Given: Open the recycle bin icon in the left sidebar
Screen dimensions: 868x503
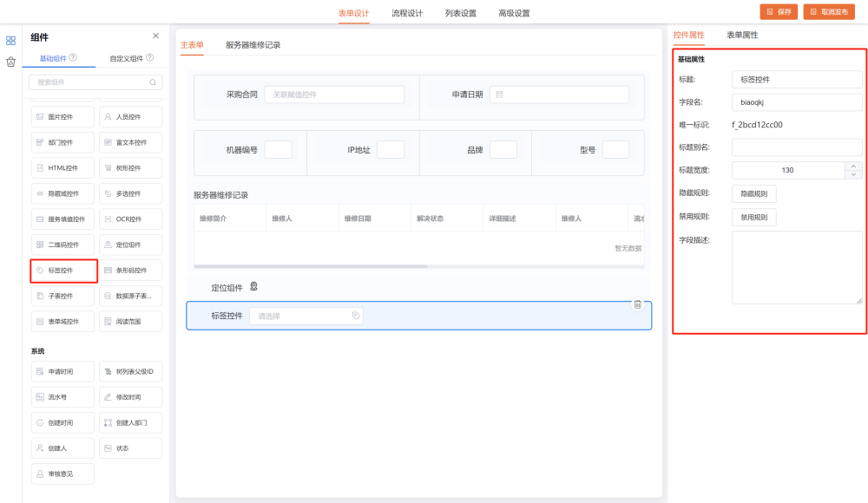Looking at the screenshot, I should (x=10, y=62).
